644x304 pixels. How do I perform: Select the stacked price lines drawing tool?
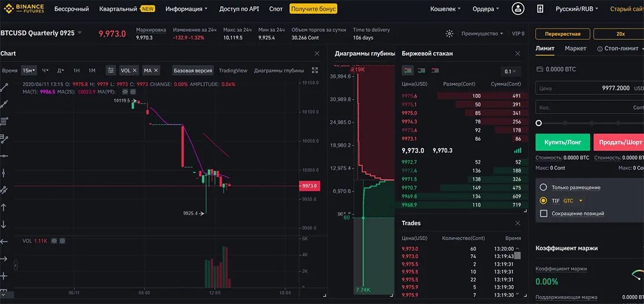coord(4,121)
